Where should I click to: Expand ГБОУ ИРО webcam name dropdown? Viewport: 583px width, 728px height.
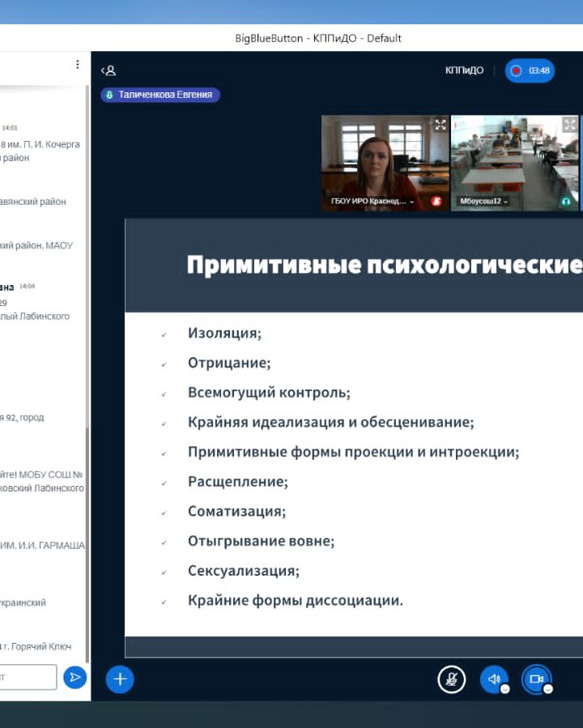click(412, 202)
